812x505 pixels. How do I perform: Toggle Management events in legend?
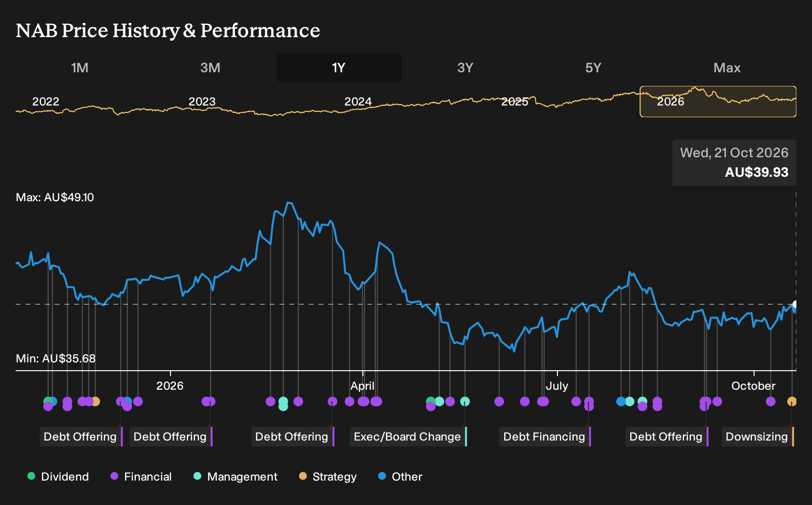[235, 477]
